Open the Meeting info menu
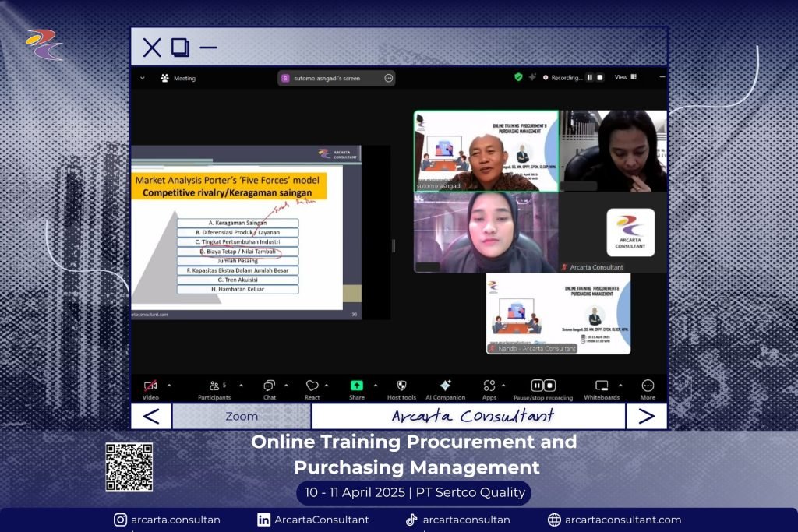The width and height of the screenshot is (798, 532). pyautogui.click(x=178, y=78)
